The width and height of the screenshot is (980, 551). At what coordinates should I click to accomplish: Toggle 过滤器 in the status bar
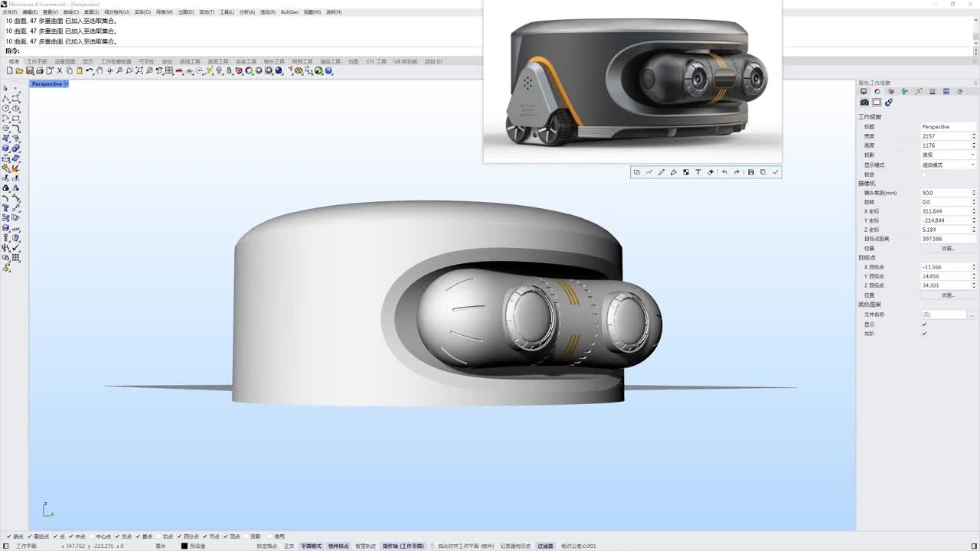(x=545, y=546)
